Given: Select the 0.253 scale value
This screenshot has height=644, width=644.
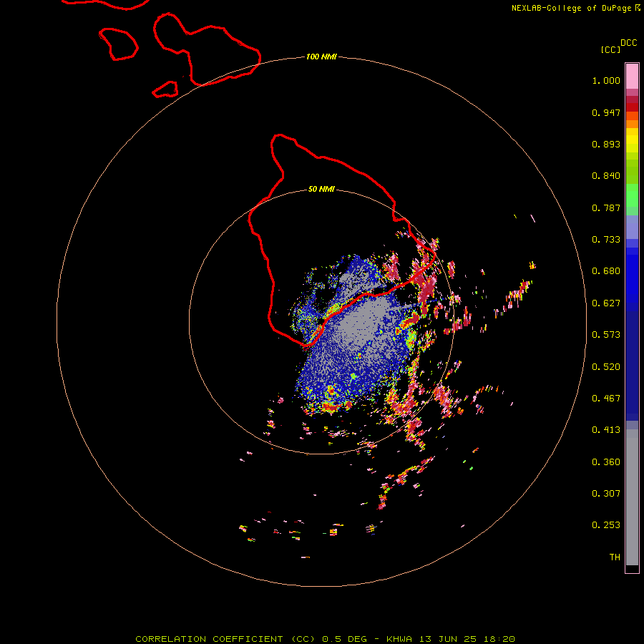Looking at the screenshot, I should pyautogui.click(x=606, y=525).
